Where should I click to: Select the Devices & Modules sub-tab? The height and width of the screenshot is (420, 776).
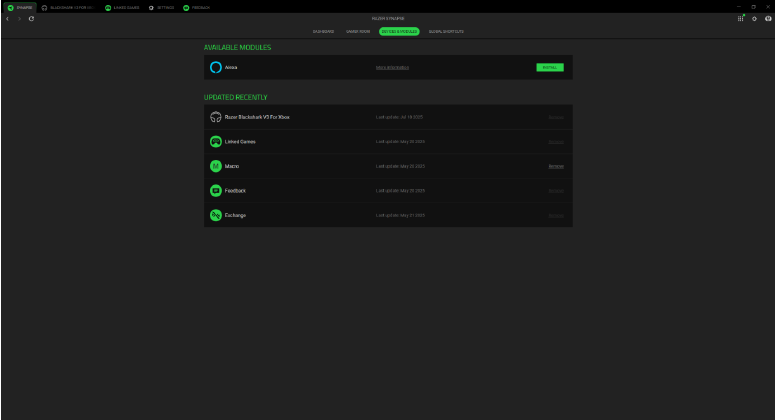tap(399, 32)
